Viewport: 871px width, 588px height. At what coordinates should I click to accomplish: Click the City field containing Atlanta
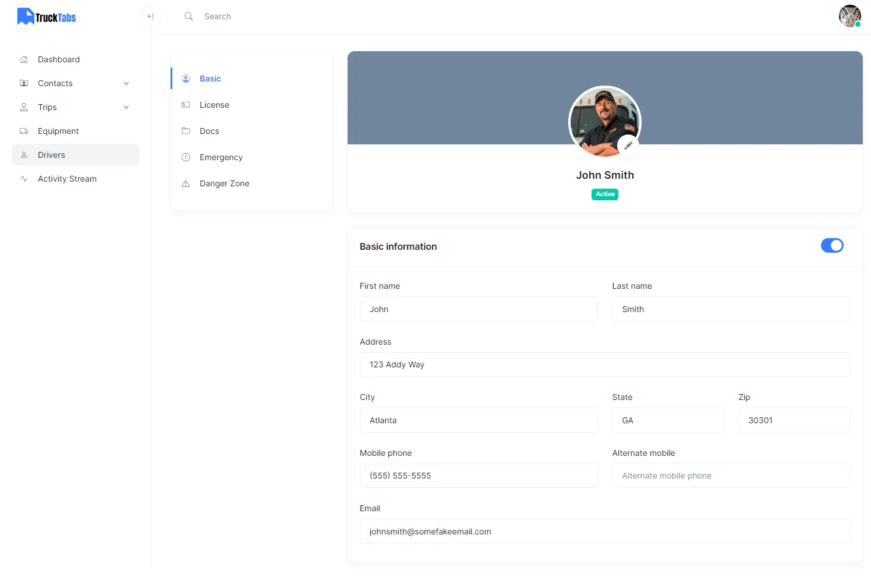coord(479,420)
